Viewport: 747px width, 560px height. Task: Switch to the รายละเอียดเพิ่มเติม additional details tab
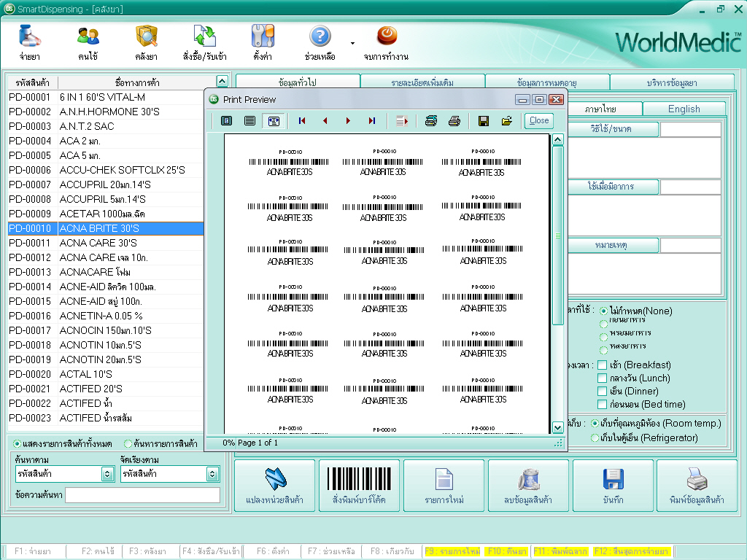[x=422, y=82]
